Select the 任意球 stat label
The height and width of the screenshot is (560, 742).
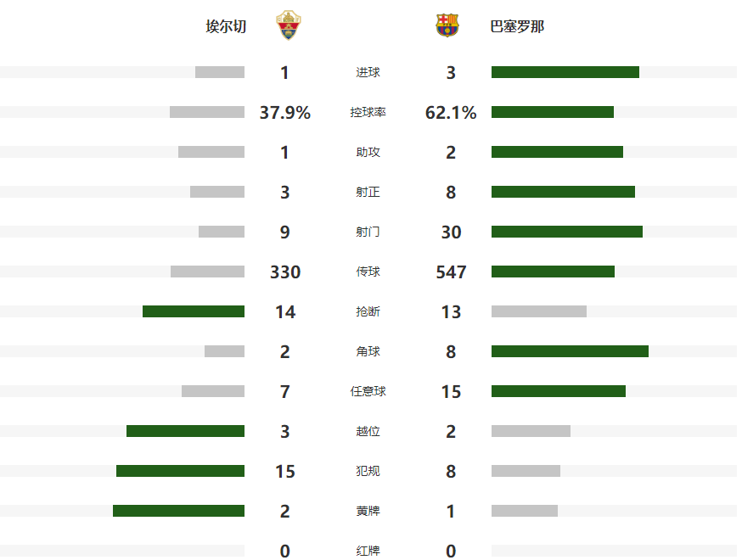pyautogui.click(x=368, y=391)
